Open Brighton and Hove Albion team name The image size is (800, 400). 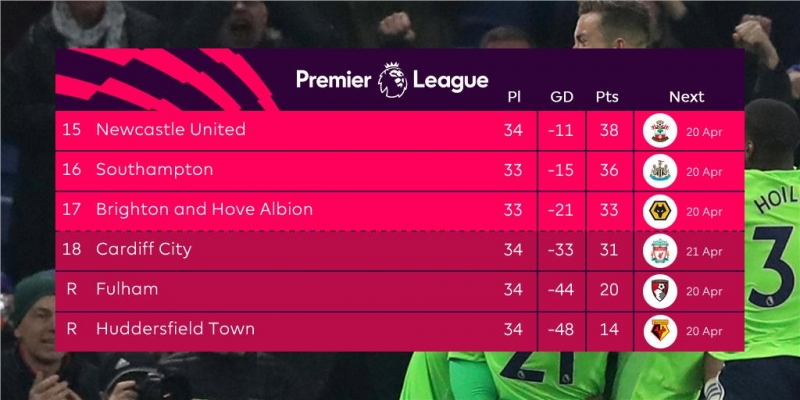click(x=204, y=210)
